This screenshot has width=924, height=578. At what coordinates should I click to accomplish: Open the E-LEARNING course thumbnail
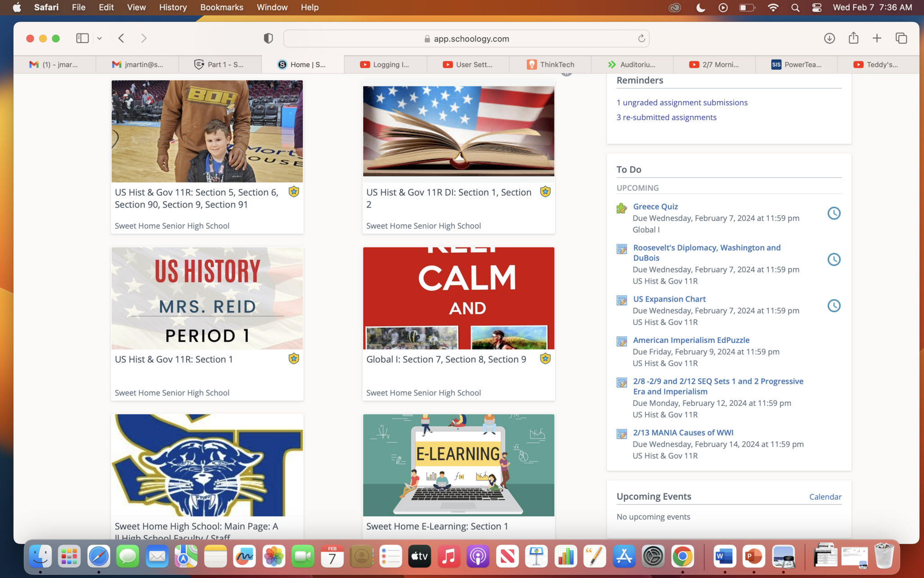tap(458, 465)
